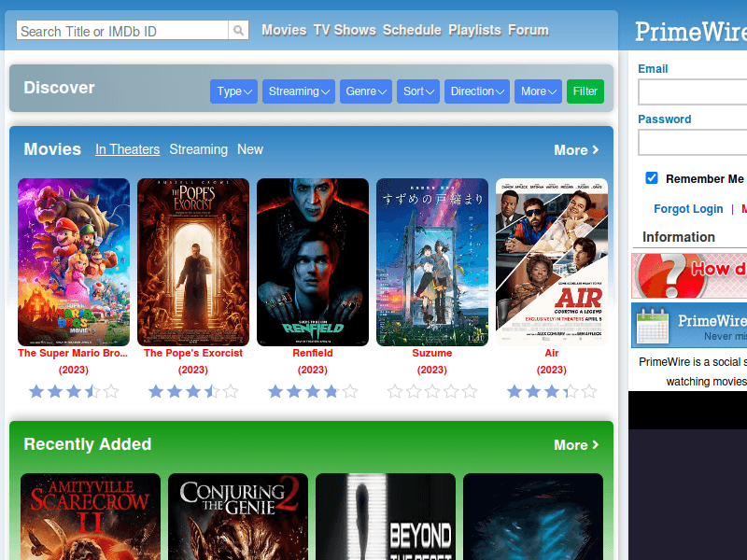Expand the Sort dropdown
The height and width of the screenshot is (560, 747).
click(x=418, y=91)
